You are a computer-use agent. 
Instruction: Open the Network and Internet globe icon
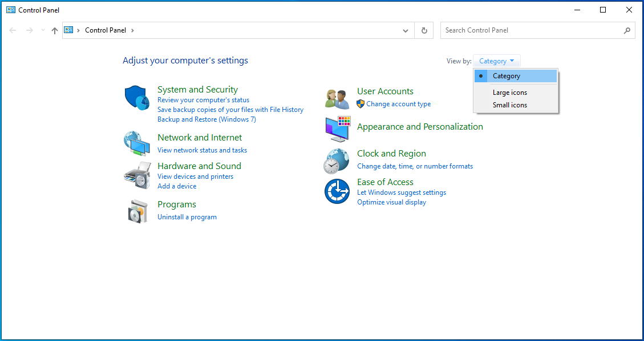point(136,143)
